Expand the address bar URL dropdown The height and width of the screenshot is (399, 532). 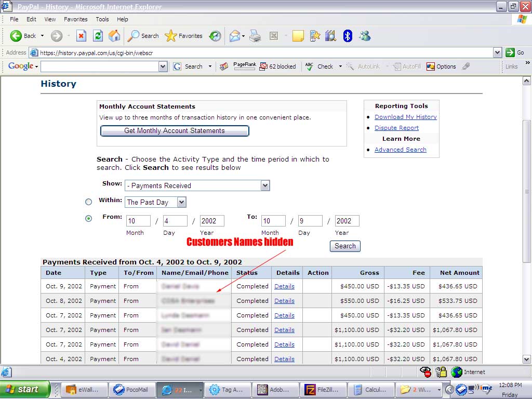(x=497, y=52)
